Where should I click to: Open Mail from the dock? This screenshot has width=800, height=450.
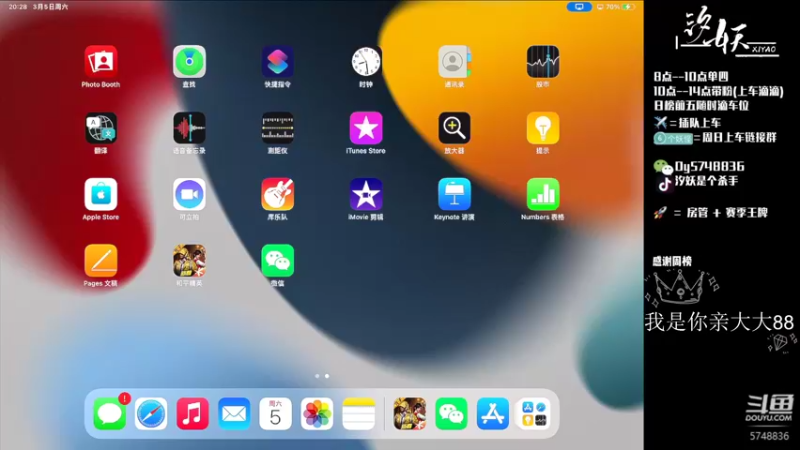[234, 413]
